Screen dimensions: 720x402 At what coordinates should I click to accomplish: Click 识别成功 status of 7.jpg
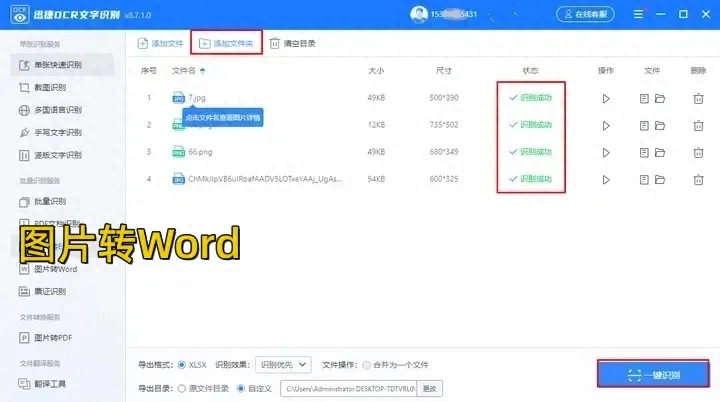coord(530,98)
